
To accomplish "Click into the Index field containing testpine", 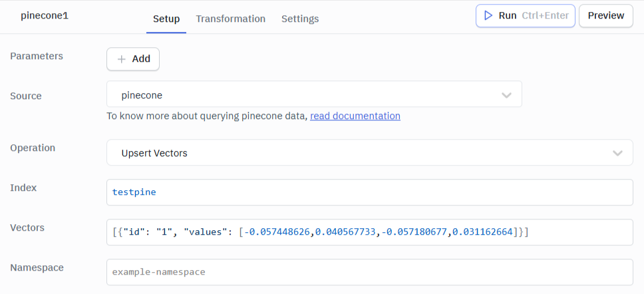I will 370,192.
